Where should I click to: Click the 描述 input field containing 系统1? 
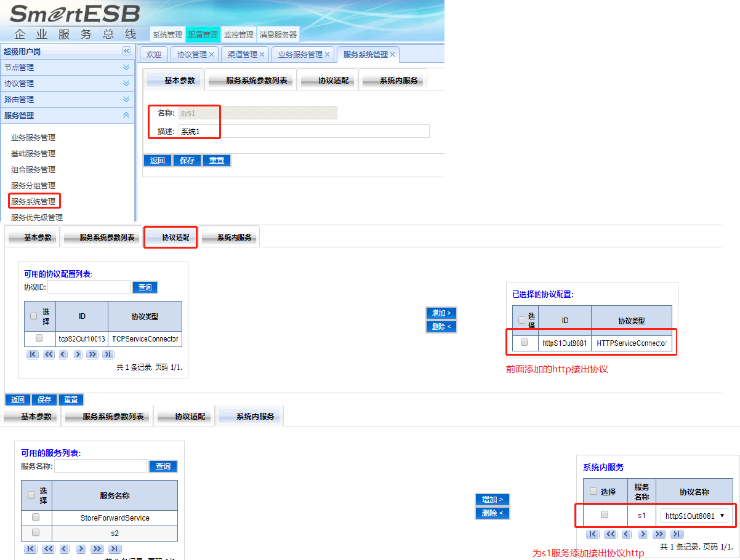click(303, 131)
